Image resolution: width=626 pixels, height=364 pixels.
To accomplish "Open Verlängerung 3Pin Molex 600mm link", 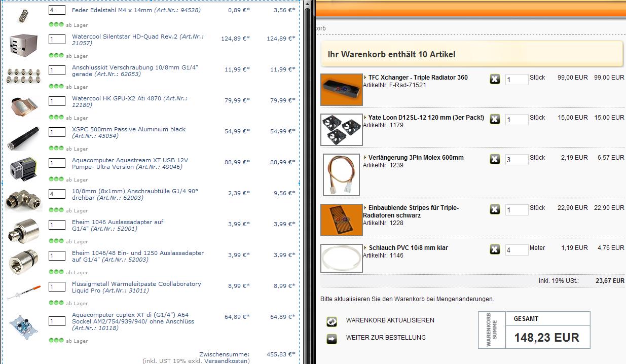I will point(416,158).
